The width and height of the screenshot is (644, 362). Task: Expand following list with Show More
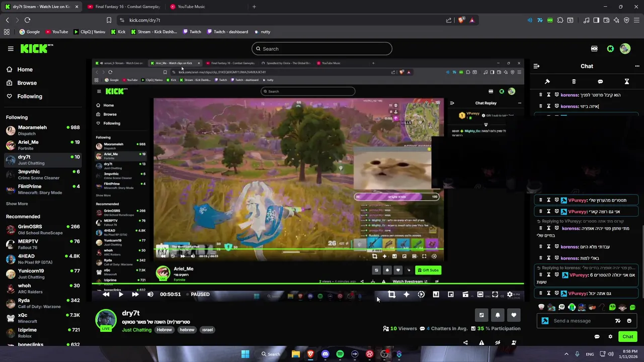click(17, 204)
